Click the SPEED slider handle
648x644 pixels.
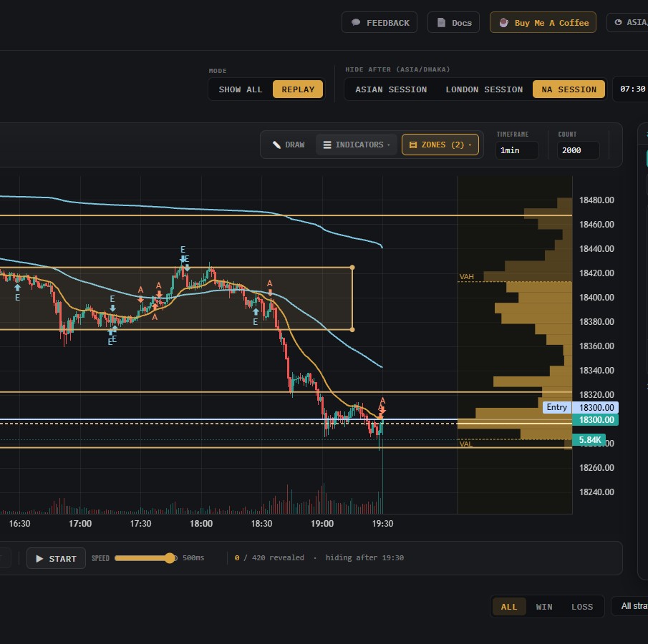tap(170, 558)
